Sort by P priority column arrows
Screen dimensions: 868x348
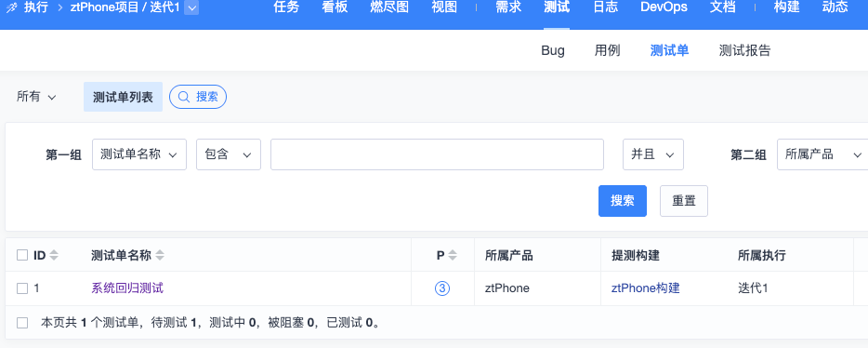pyautogui.click(x=453, y=256)
